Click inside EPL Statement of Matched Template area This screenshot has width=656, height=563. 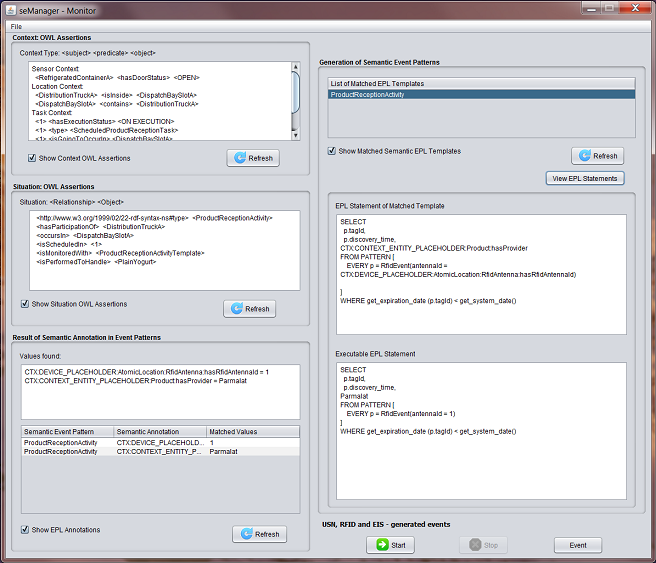pyautogui.click(x=481, y=274)
